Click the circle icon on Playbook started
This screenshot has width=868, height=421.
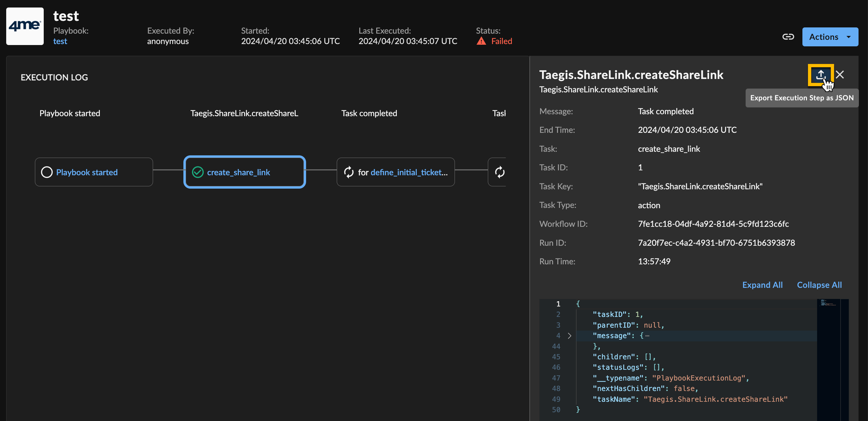coord(47,172)
